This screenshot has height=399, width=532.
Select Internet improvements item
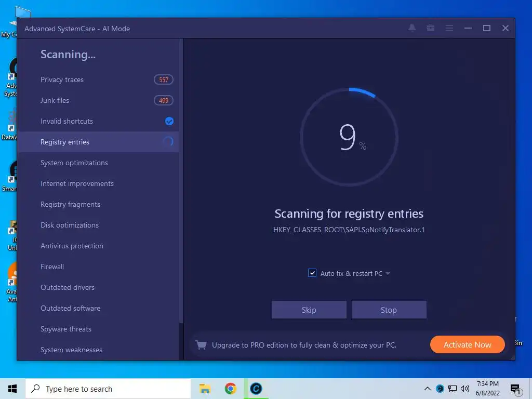tap(98, 183)
